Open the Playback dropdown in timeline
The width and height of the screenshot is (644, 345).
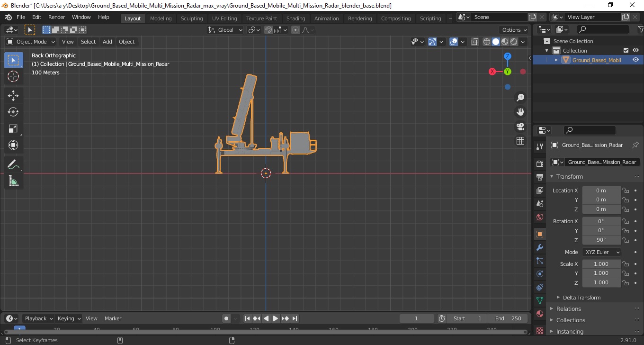point(38,318)
